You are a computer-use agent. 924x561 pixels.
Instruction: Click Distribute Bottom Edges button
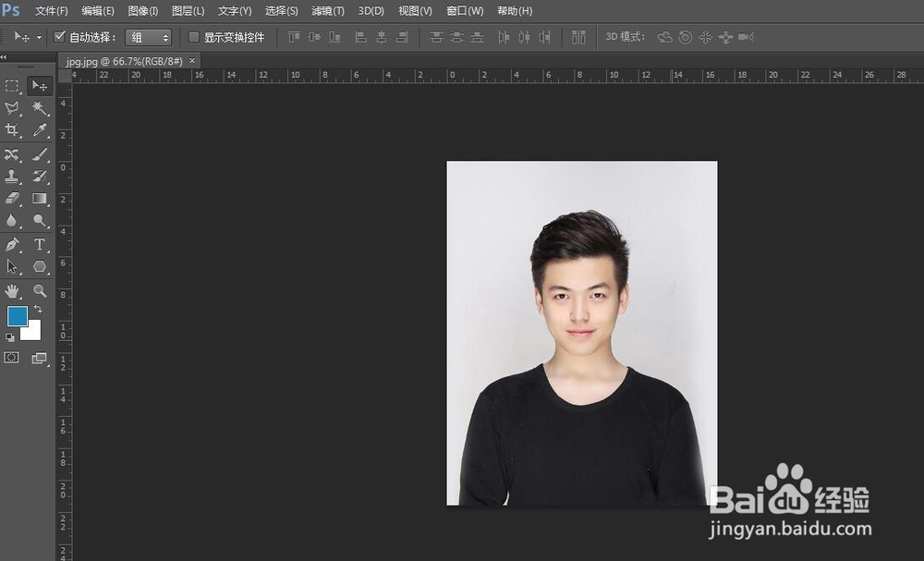(x=478, y=37)
